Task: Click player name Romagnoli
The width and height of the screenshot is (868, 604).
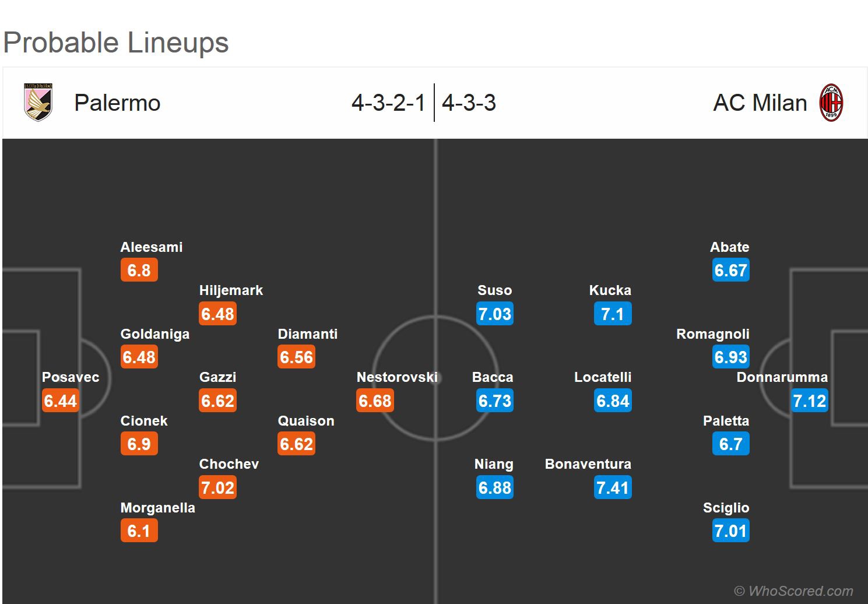Action: click(712, 334)
